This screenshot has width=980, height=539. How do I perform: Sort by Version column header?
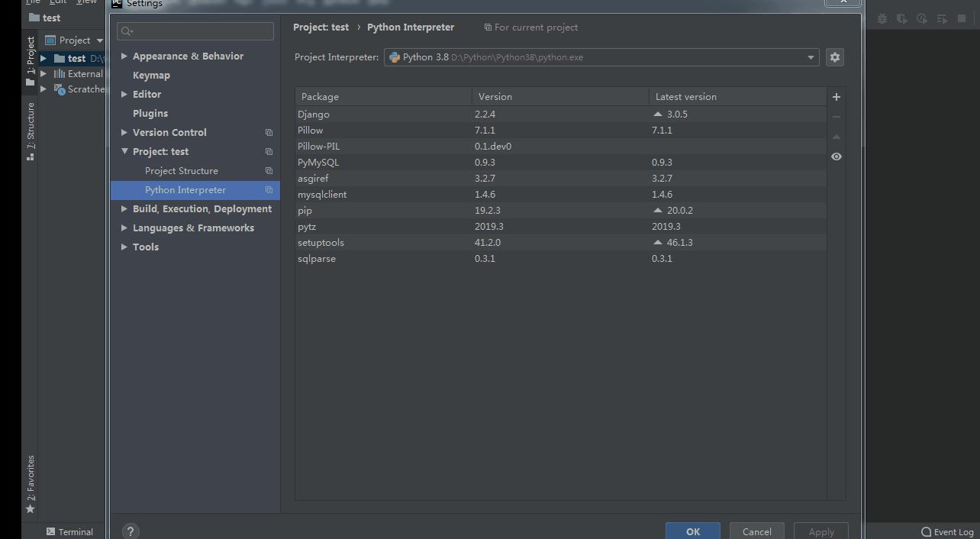pos(561,97)
